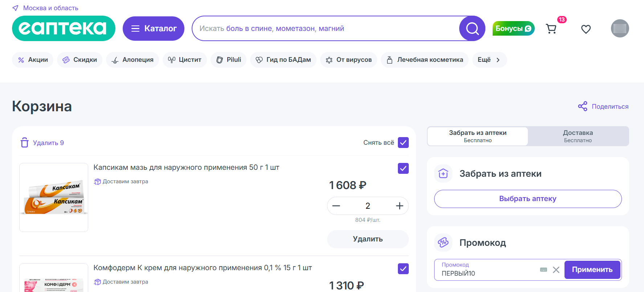This screenshot has width=644, height=292.
Task: Click the Капсикам delivery box icon
Action: coord(97,181)
